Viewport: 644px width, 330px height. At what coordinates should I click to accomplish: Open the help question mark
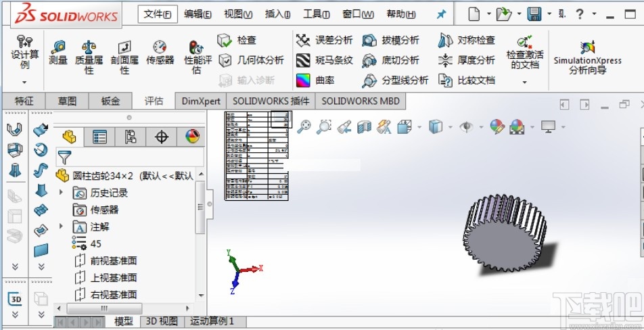click(580, 14)
